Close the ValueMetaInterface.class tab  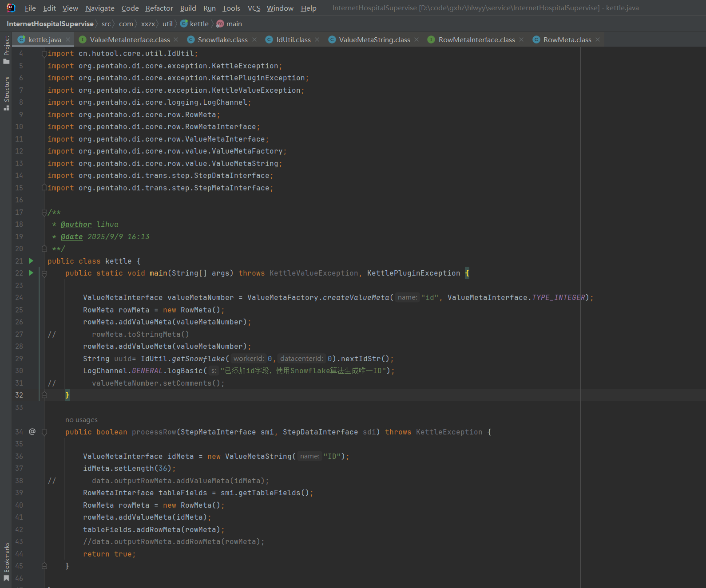pos(176,39)
